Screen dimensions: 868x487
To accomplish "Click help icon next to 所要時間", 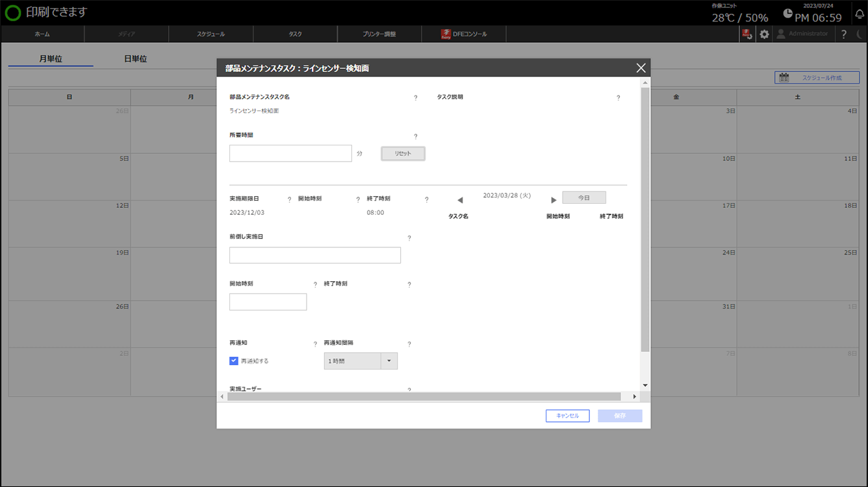I will point(415,136).
